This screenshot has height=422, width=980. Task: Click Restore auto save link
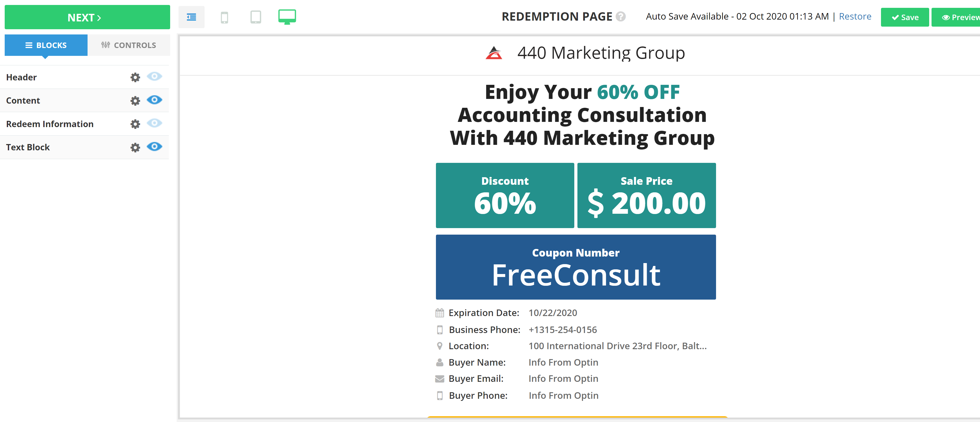[x=855, y=16]
